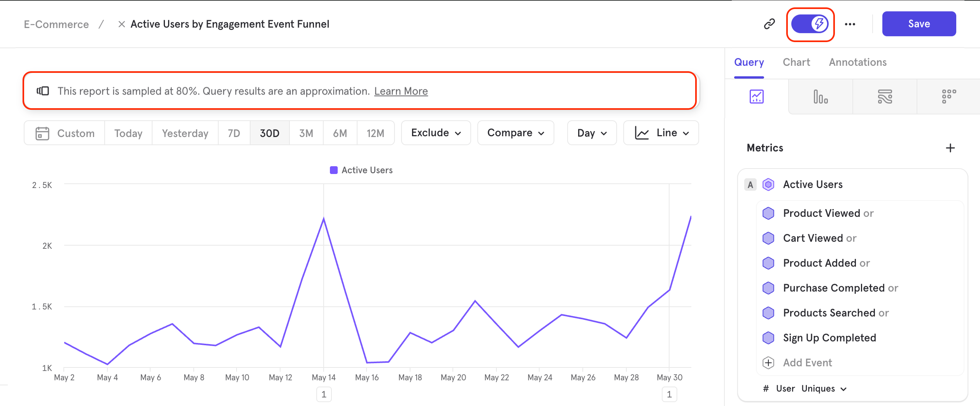
Task: Switch to the Query tab
Action: pos(749,62)
